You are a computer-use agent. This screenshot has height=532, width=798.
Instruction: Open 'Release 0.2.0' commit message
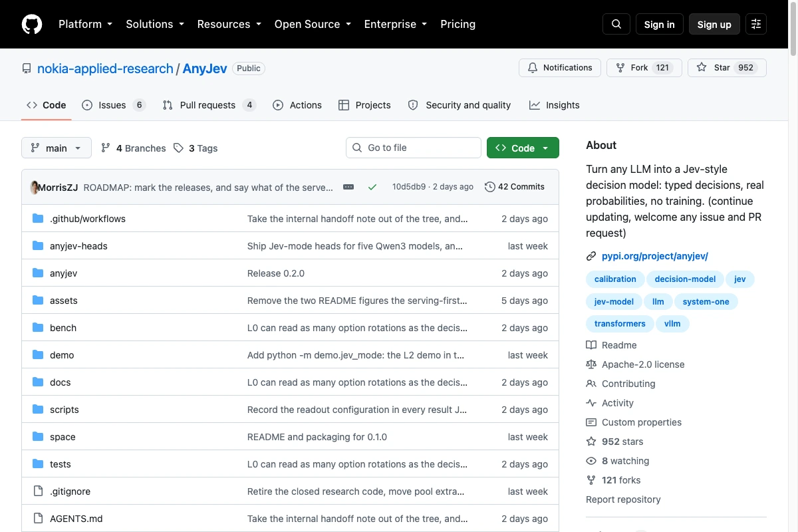coord(276,273)
